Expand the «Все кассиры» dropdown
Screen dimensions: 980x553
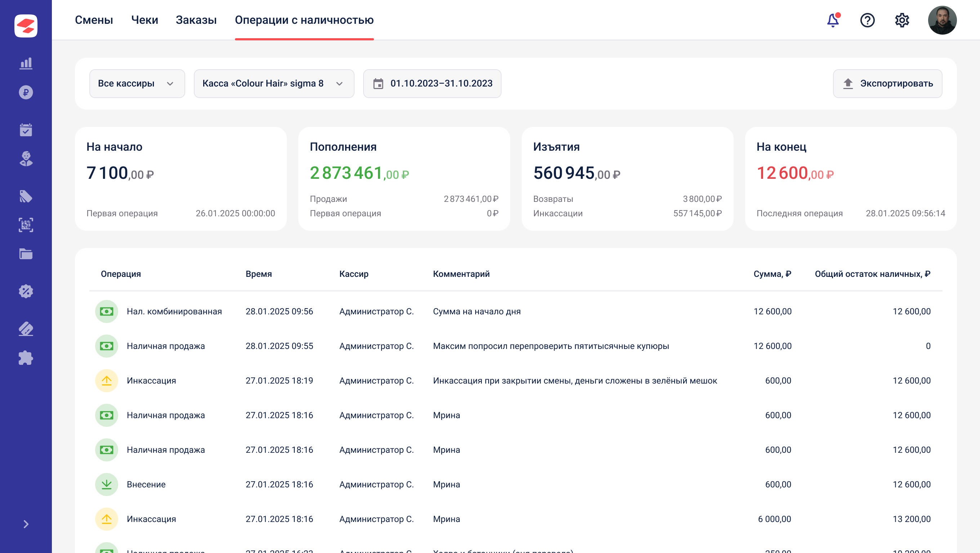pos(137,83)
